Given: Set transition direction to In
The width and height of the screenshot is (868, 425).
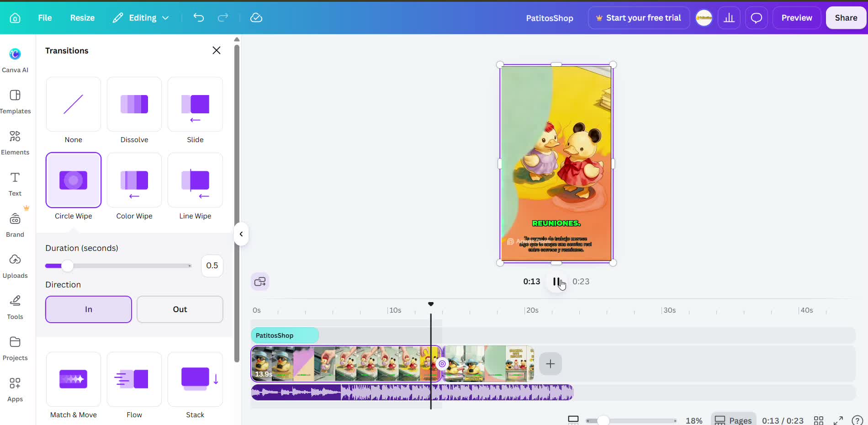Looking at the screenshot, I should [x=89, y=309].
